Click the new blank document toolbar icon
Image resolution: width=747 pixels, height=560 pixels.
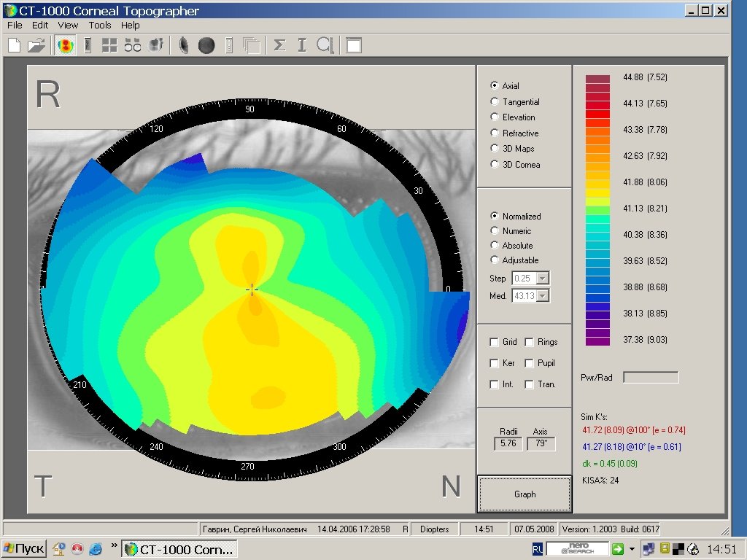(15, 46)
